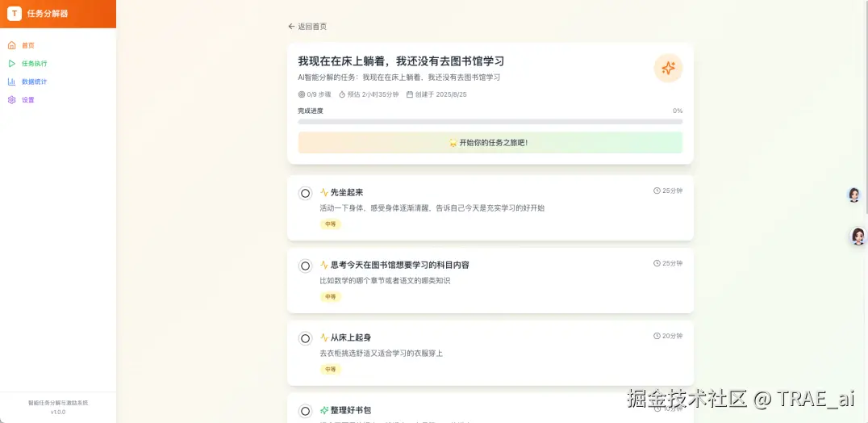Mark step 先坐起来 as complete
The height and width of the screenshot is (423, 868).
(305, 193)
